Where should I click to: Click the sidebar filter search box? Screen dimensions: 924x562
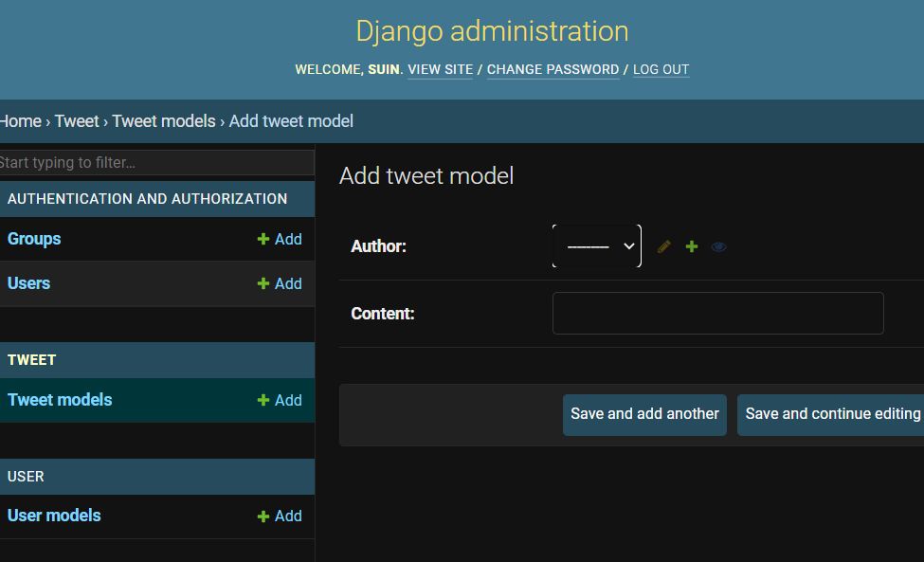[x=156, y=163]
